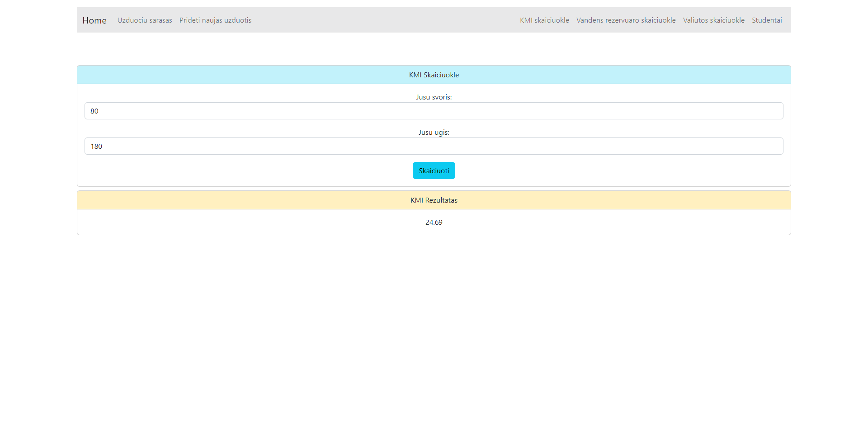Click the Jusu ugis label

click(434, 132)
